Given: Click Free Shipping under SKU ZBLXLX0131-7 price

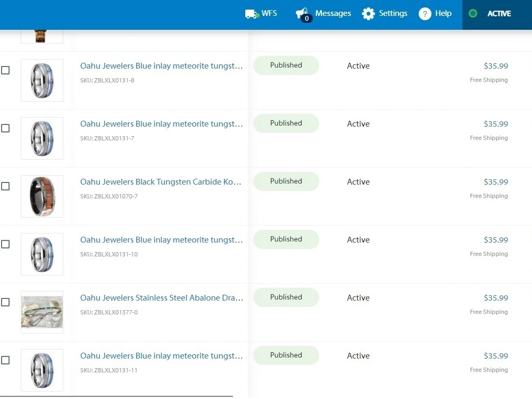Looking at the screenshot, I should pos(488,138).
